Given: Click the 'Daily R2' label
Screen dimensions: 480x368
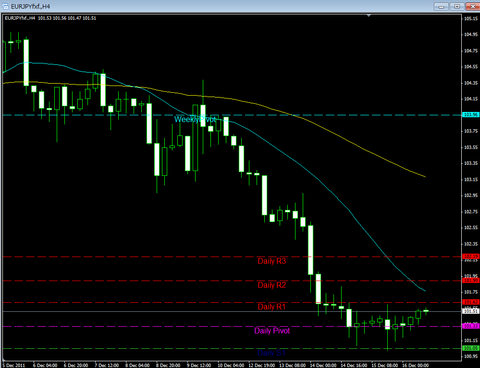Looking at the screenshot, I should pos(272,285).
